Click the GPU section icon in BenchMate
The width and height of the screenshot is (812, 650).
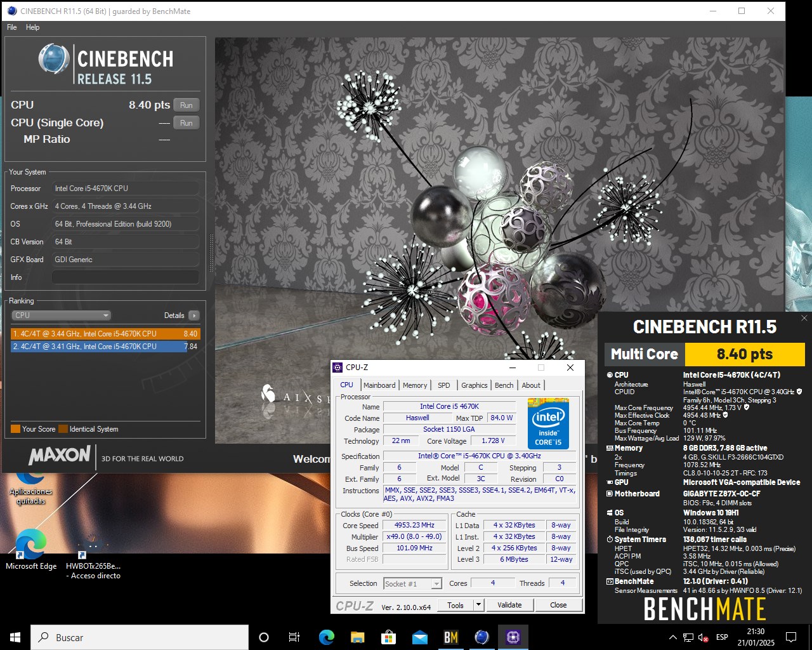click(610, 482)
